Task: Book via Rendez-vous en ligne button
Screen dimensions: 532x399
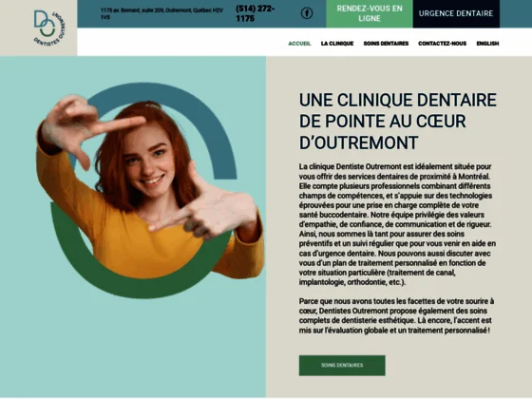Action: point(370,13)
